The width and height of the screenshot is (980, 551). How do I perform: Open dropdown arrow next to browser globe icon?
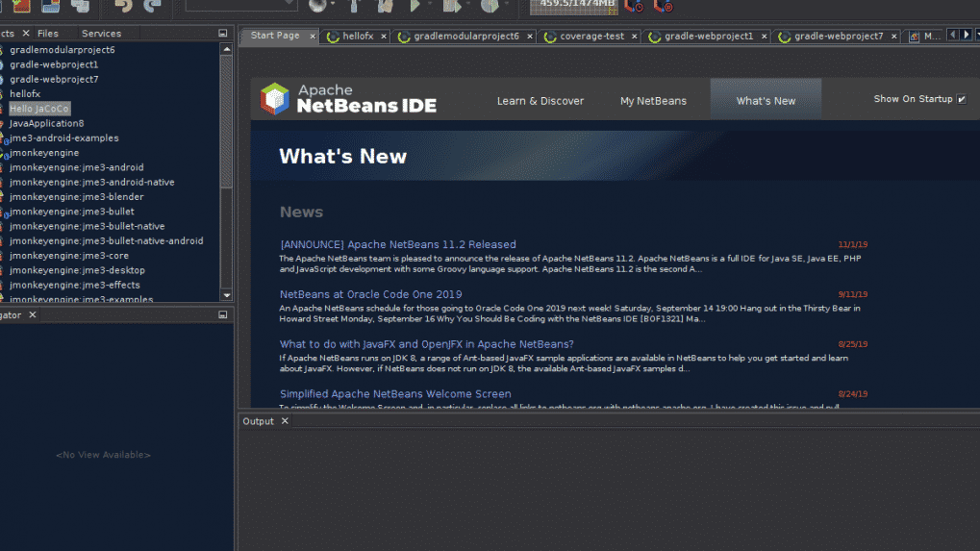tap(333, 4)
